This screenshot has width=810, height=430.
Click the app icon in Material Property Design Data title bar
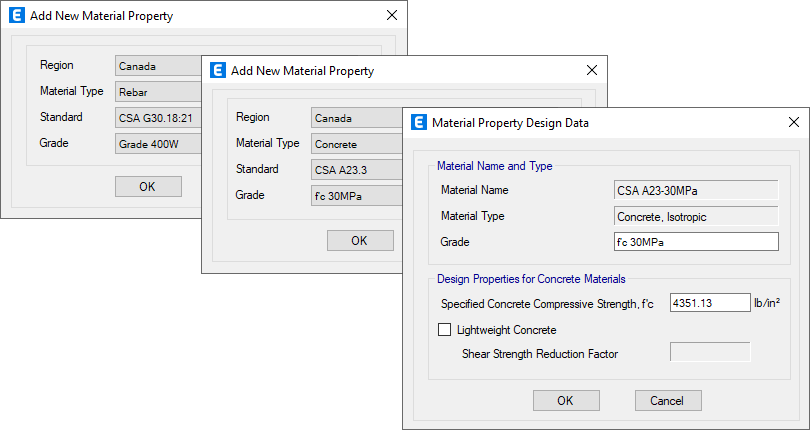click(x=419, y=123)
